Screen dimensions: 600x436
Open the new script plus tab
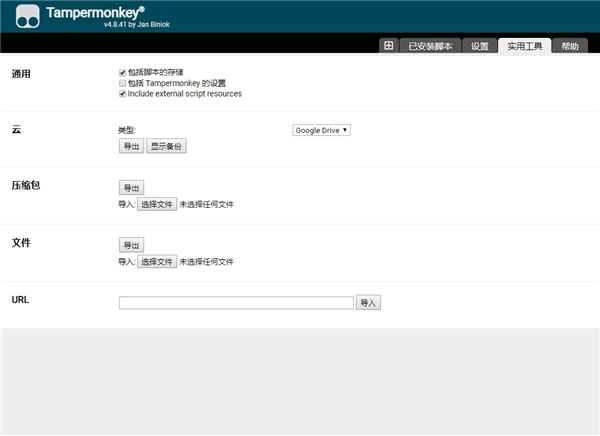[x=389, y=46]
